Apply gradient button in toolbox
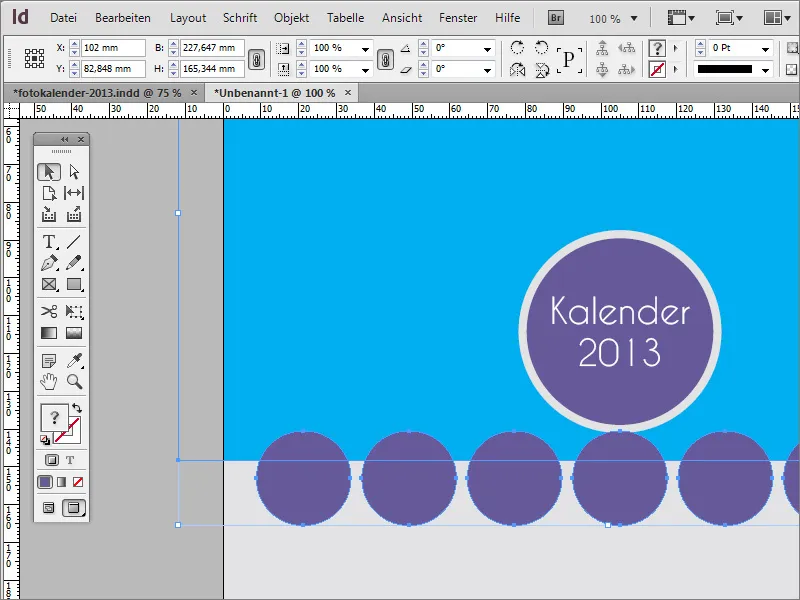Viewport: 800px width, 600px height. pos(62,482)
